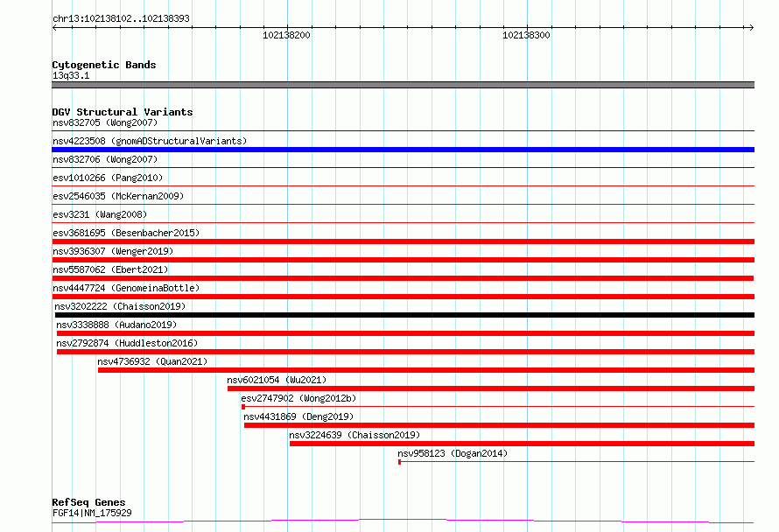Select the nsv4223508 gnomADStructuralVariants label
779x532 pixels.
(150, 141)
